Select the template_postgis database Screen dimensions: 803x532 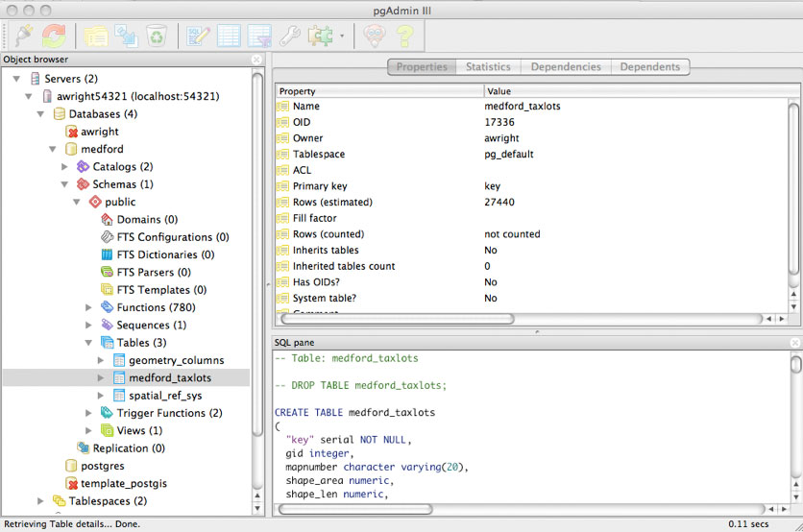pyautogui.click(x=123, y=483)
